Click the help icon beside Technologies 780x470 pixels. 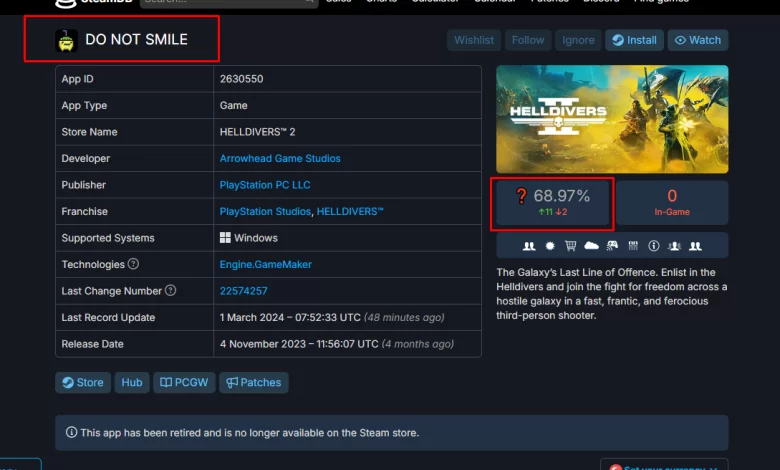(x=133, y=264)
